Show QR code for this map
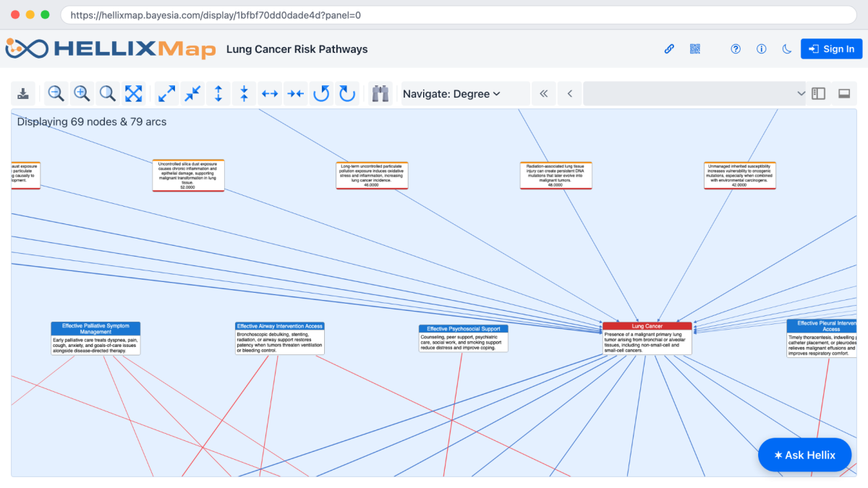This screenshot has height=488, width=868. click(x=695, y=49)
